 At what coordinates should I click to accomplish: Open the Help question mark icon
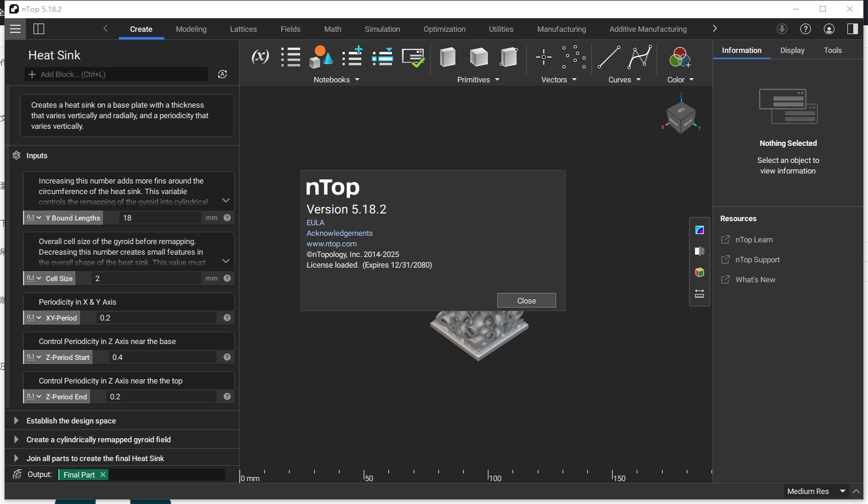tap(805, 28)
